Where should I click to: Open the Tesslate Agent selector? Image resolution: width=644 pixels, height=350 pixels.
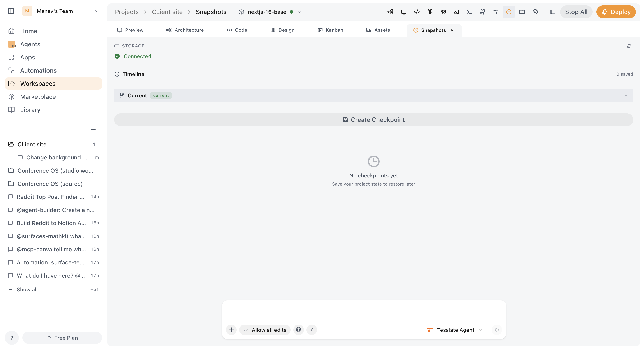pos(455,330)
